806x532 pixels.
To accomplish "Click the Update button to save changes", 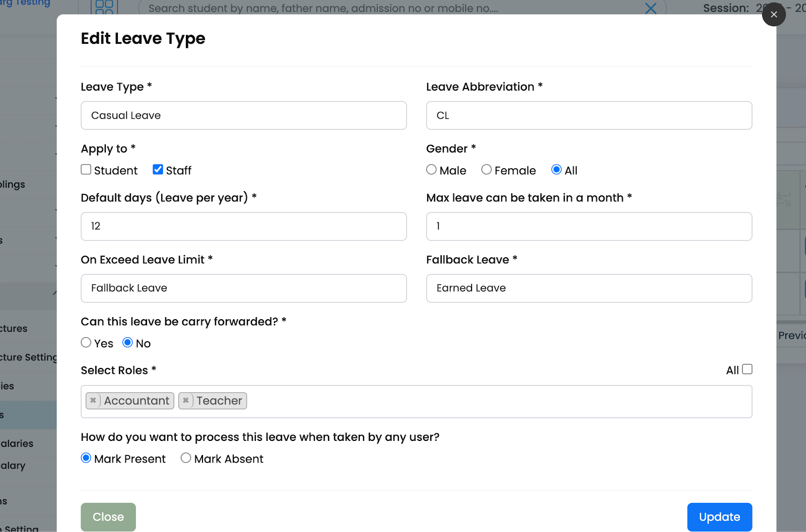I will (719, 517).
